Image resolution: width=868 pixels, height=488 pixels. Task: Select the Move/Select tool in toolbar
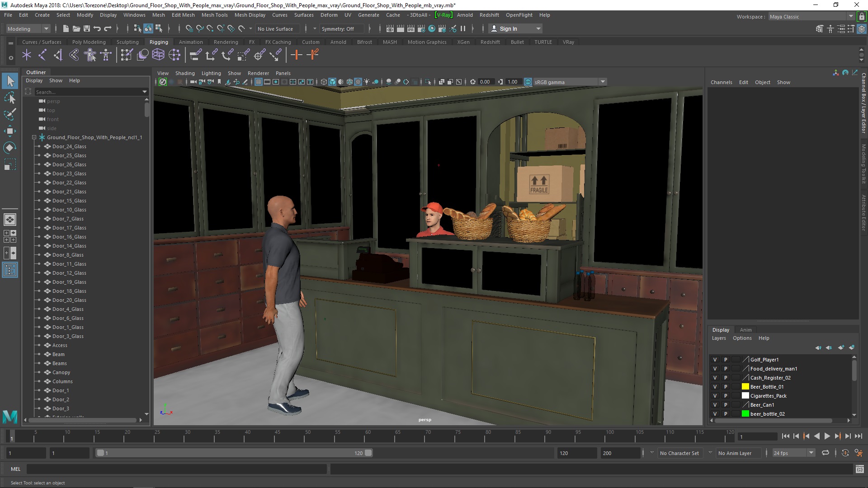9,81
